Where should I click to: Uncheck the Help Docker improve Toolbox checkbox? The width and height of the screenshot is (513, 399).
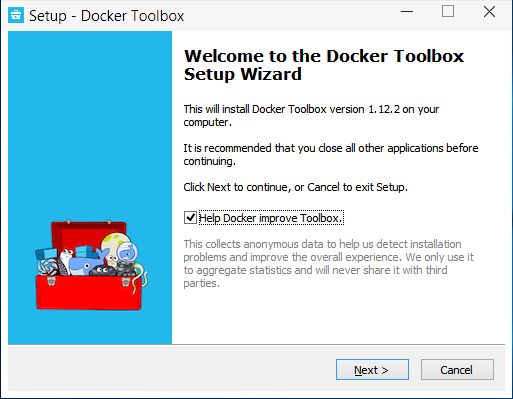tap(190, 218)
